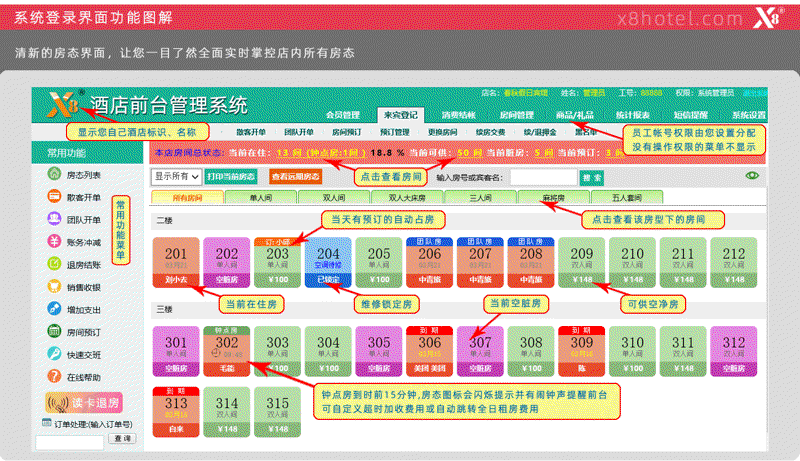Click the orange 查看远期房态 button
Screen dimensions: 800x461
point(295,176)
